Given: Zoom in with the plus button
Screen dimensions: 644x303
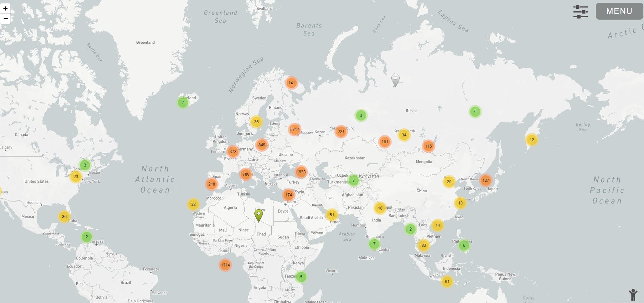Looking at the screenshot, I should point(5,8).
